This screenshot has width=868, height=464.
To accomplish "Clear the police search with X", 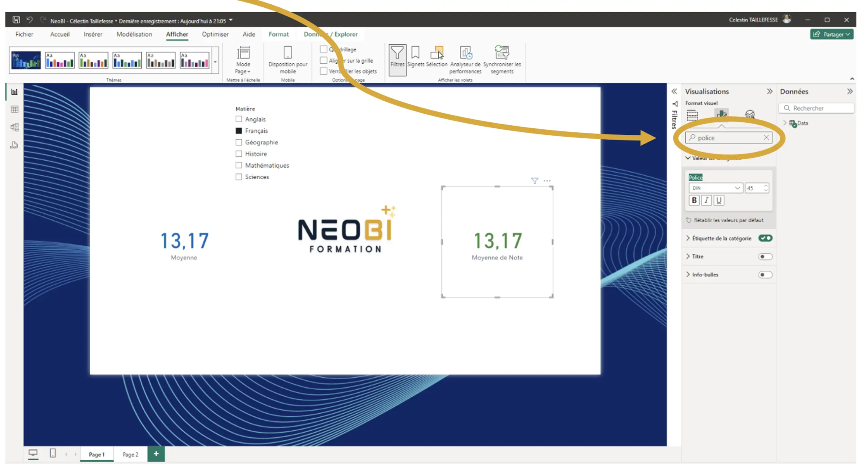I will pyautogui.click(x=766, y=137).
